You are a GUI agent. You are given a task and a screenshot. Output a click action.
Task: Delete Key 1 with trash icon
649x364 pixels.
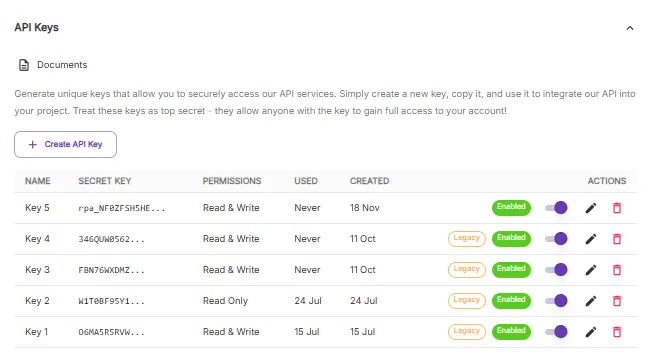[617, 332]
